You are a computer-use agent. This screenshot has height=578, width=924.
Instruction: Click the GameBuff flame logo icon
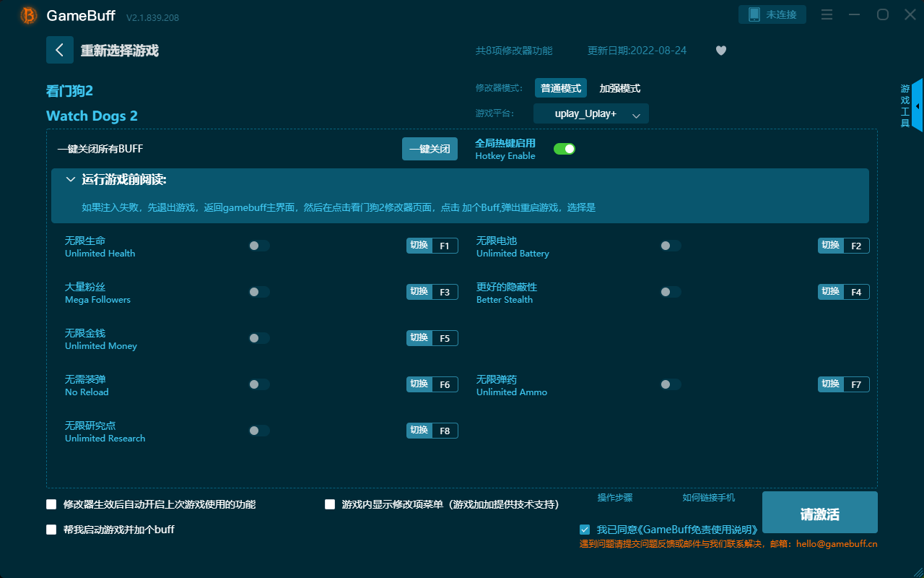[x=27, y=14]
